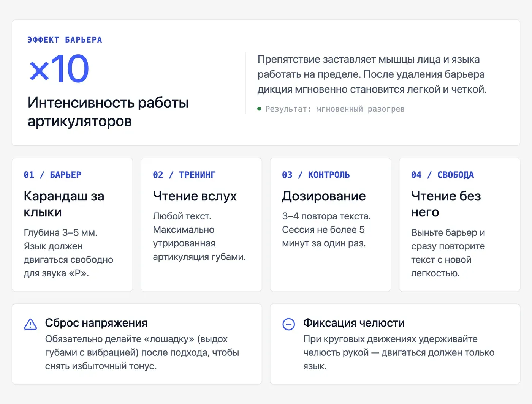Click the heading Чтение вслух
Screen dimensions: 532x404
tap(195, 196)
